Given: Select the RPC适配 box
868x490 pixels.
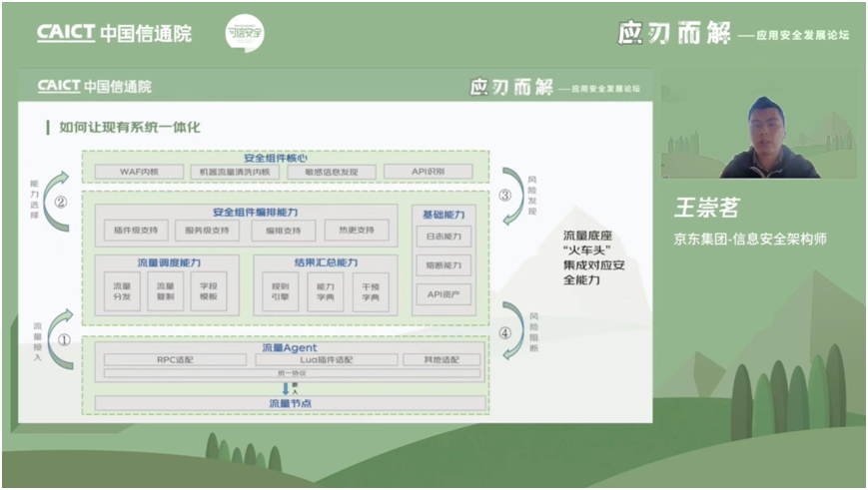Looking at the screenshot, I should 175,360.
